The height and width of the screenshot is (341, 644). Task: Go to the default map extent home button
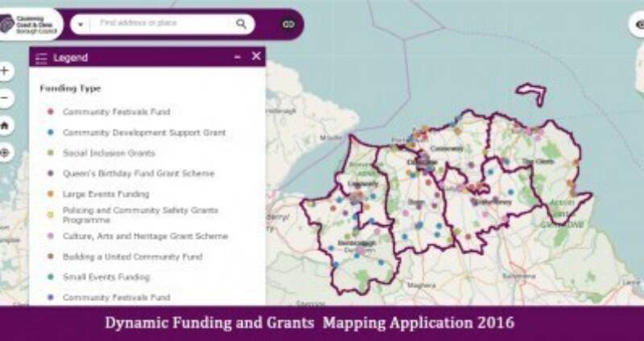[x=6, y=125]
